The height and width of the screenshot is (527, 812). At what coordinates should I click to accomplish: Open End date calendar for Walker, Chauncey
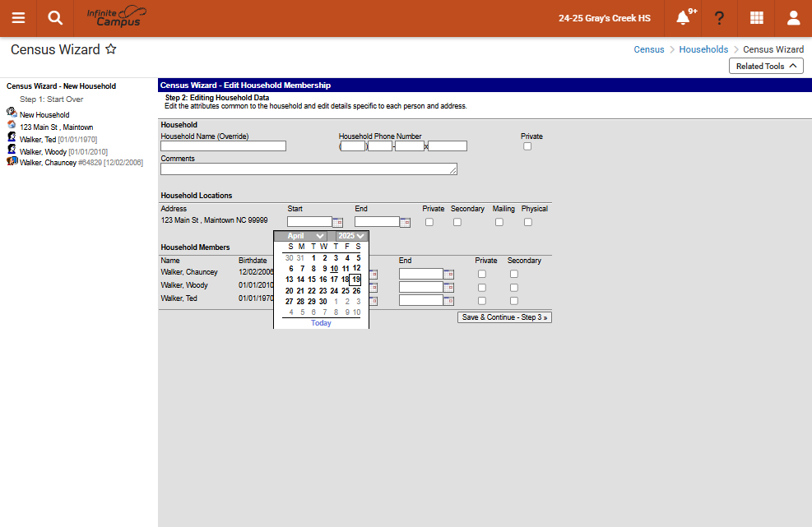click(x=449, y=275)
